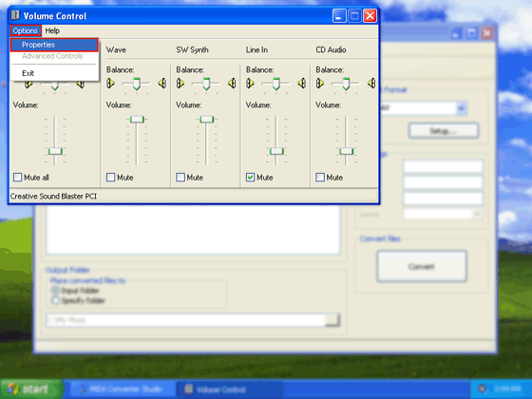Click the Line In volume slider thumb
Image resolution: width=532 pixels, height=399 pixels.
(x=276, y=151)
